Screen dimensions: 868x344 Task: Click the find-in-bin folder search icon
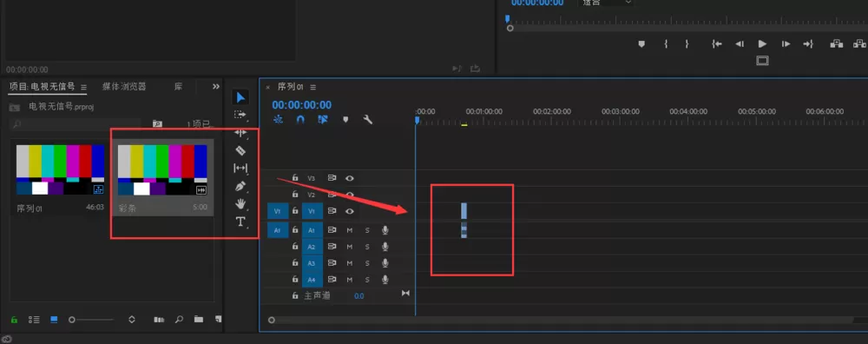[x=157, y=124]
